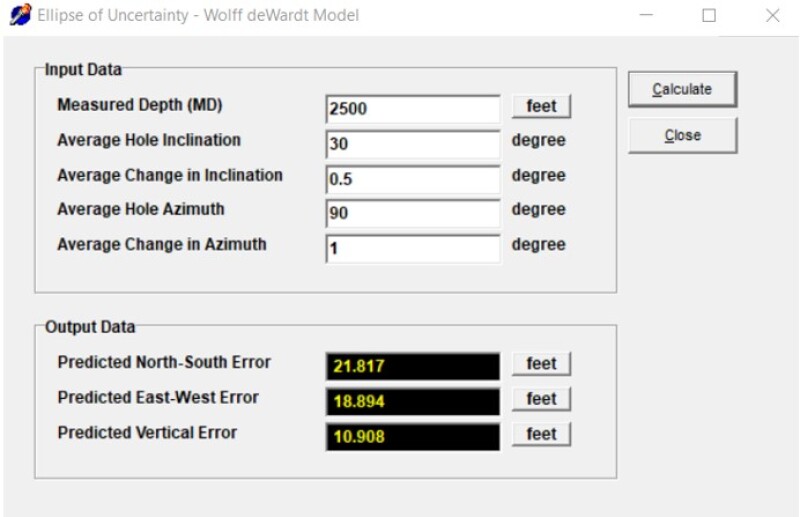Image resolution: width=800 pixels, height=517 pixels.
Task: Change the unit button beside East-West Error
Action: coord(541,399)
